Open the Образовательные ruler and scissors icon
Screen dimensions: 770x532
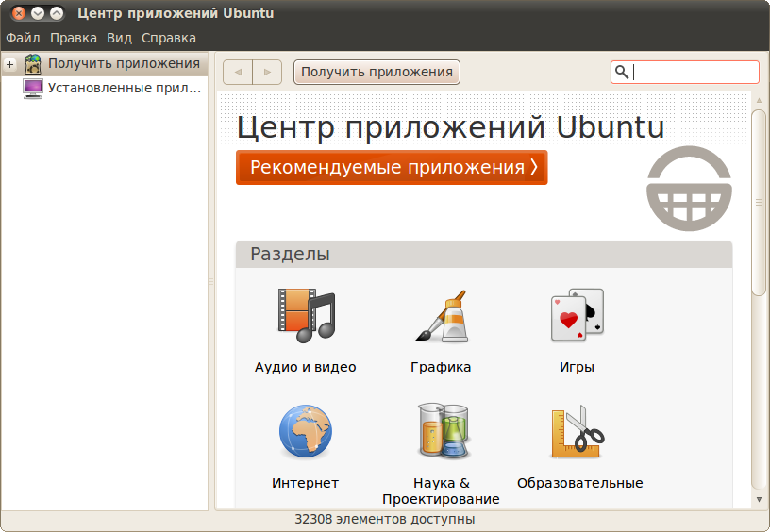tap(577, 431)
